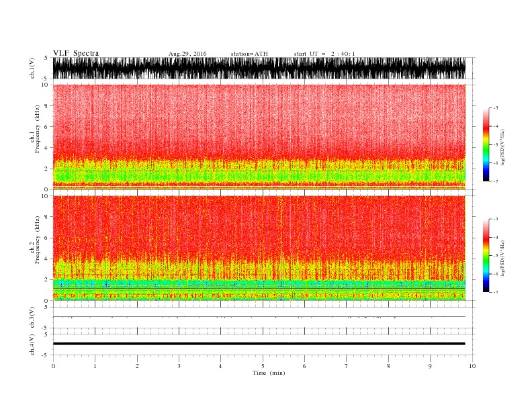Click time axis tick label 2
This screenshot has width=532, height=411.
(x=137, y=366)
